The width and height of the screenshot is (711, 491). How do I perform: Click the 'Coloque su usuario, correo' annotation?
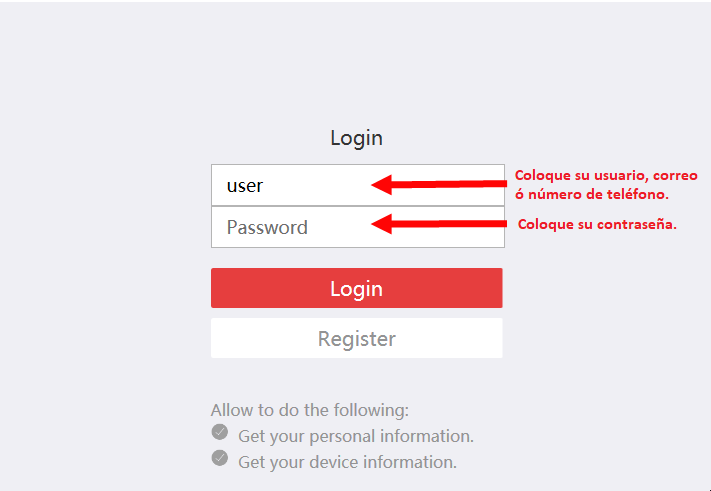(606, 175)
